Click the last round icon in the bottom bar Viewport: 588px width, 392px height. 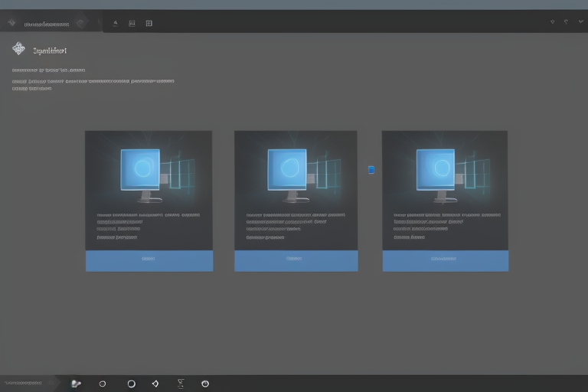pyautogui.click(x=205, y=384)
